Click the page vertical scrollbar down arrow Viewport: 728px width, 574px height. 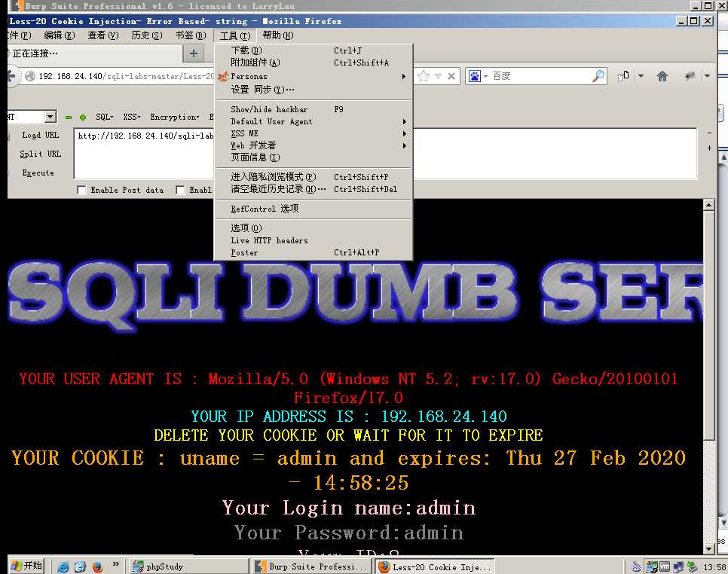coord(708,548)
